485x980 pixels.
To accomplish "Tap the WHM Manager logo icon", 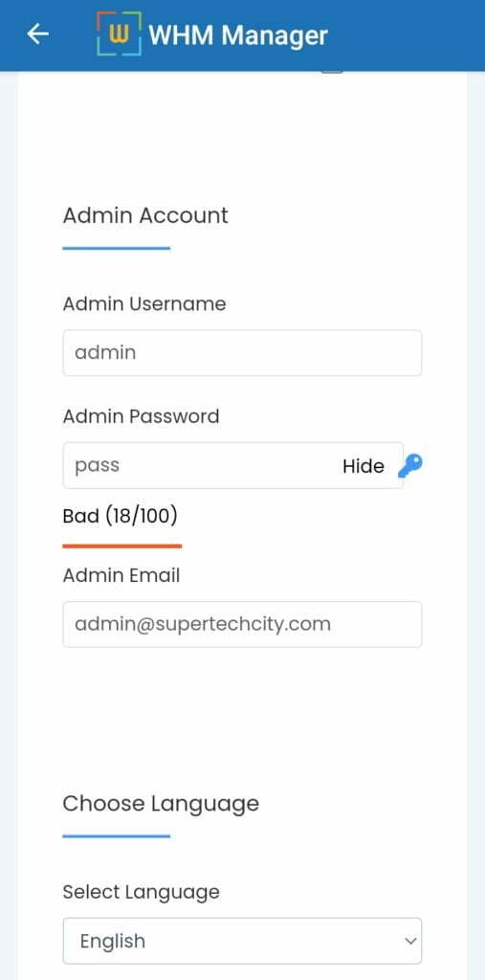I will point(120,33).
